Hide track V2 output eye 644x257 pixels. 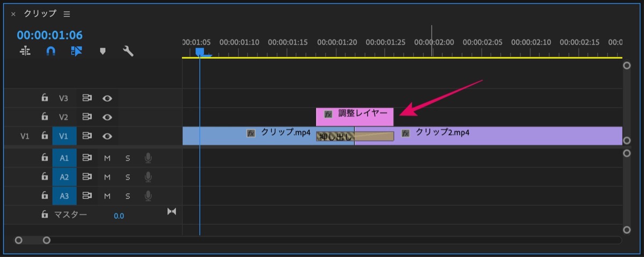tap(107, 117)
